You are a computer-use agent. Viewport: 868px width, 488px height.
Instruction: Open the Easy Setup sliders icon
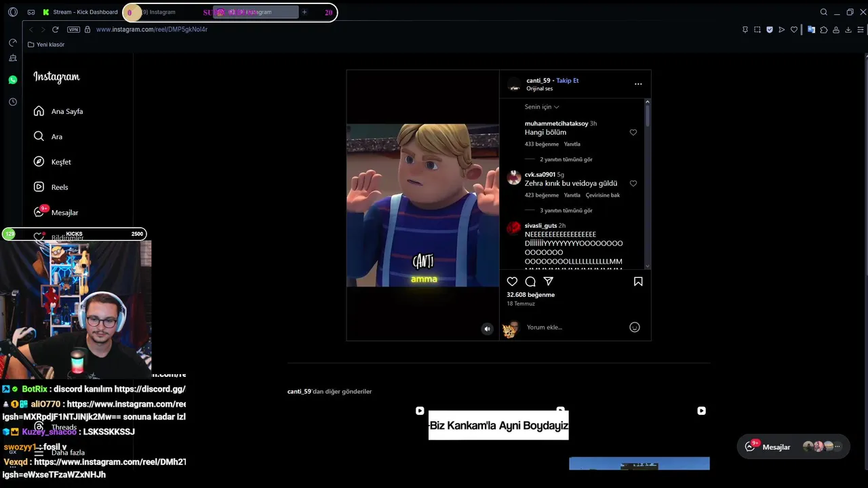point(861,30)
